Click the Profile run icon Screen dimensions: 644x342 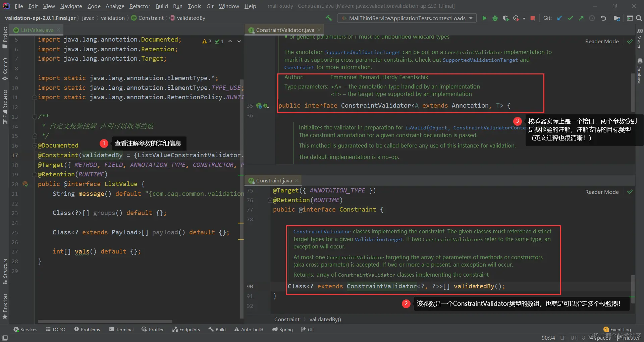(516, 18)
